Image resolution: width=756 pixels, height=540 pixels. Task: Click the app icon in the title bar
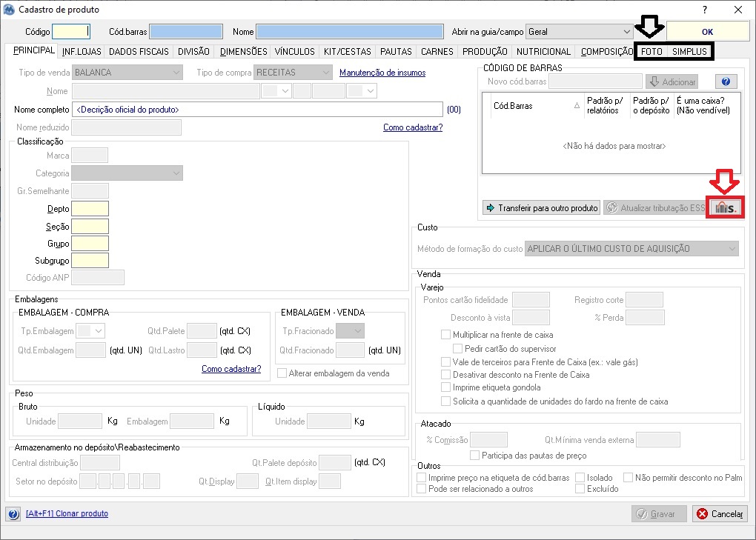9,9
